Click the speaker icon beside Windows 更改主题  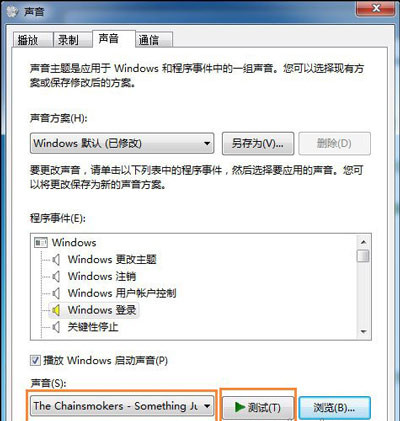coord(56,260)
